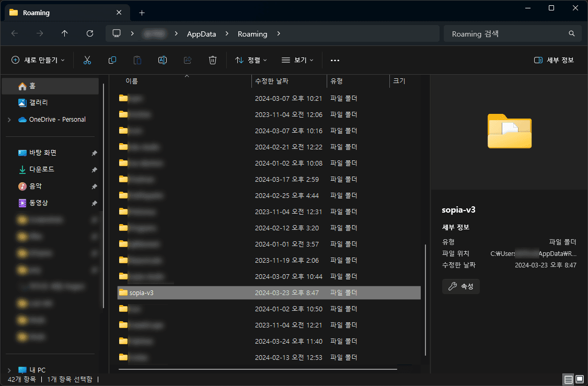The image size is (588, 386).
Task: Select the Roaming tab
Action: [63, 13]
